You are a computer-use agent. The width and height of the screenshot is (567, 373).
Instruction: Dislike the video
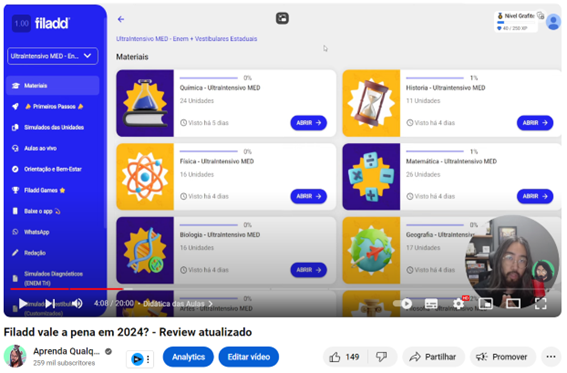(382, 357)
